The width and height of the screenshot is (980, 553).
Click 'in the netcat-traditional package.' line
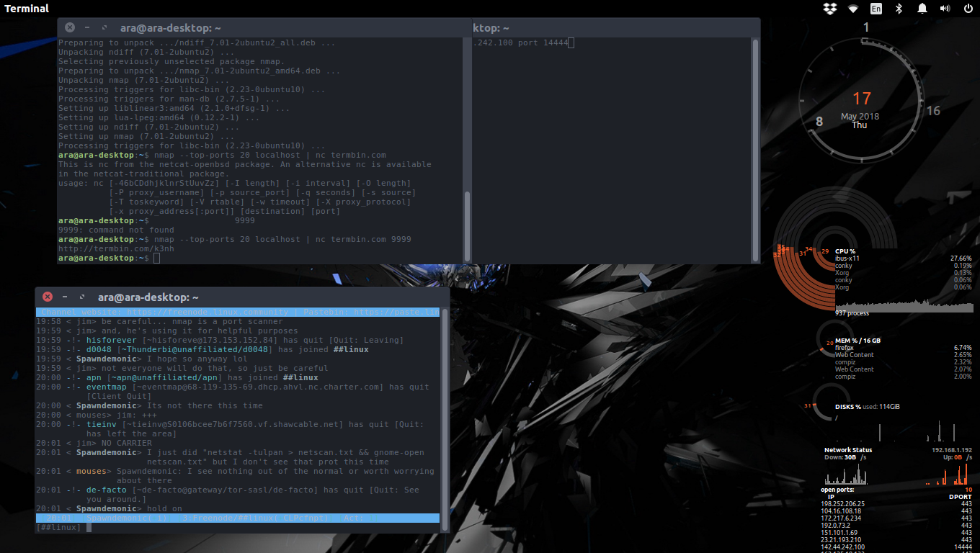click(x=143, y=174)
